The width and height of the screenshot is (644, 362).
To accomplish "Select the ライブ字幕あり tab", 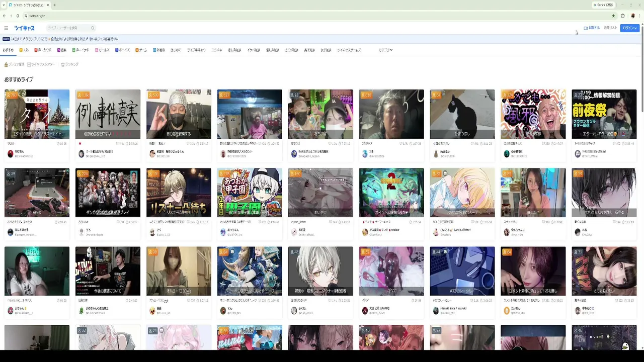I will point(196,50).
